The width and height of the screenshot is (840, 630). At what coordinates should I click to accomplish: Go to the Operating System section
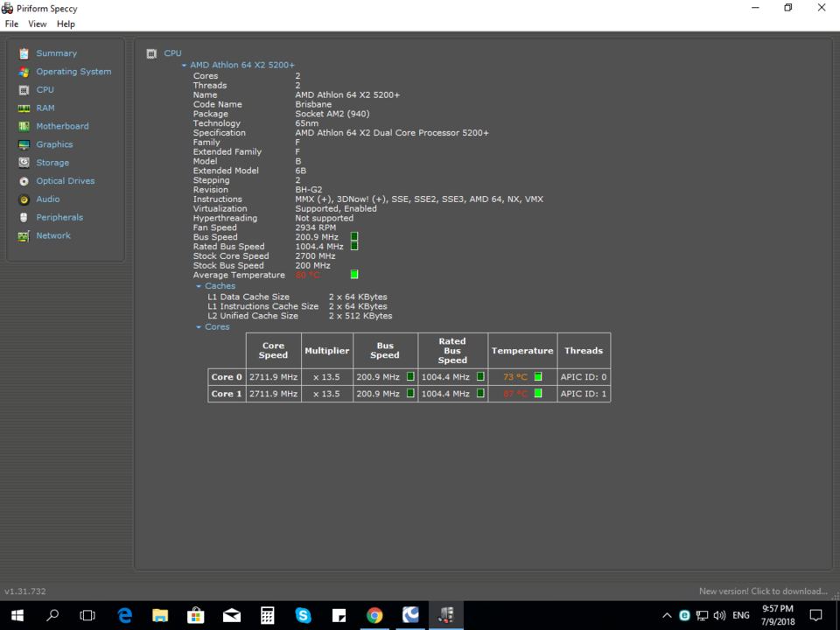click(73, 72)
